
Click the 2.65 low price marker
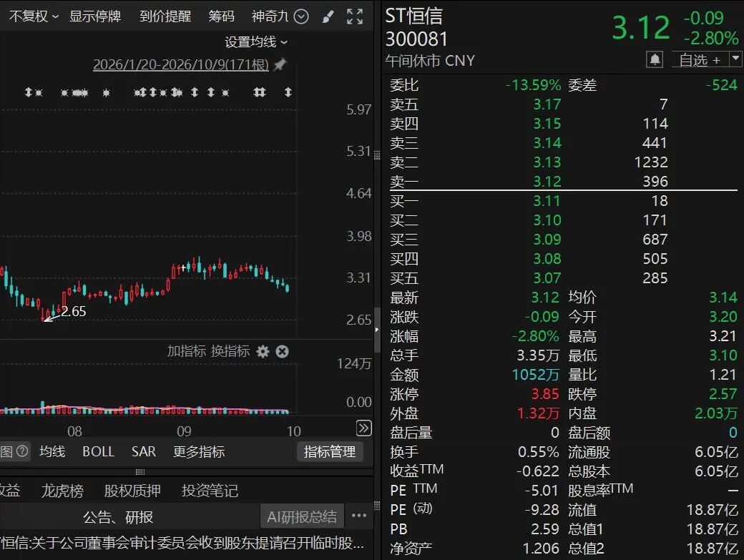coord(74,312)
